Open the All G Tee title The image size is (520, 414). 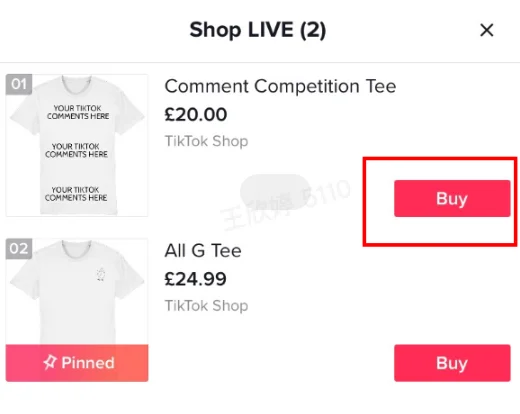[203, 251]
